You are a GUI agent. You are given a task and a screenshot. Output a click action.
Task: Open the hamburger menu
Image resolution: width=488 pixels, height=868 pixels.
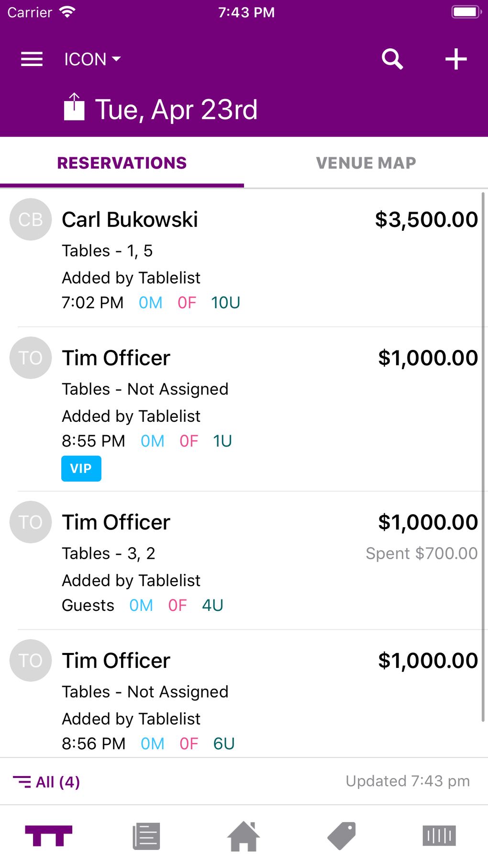[32, 59]
